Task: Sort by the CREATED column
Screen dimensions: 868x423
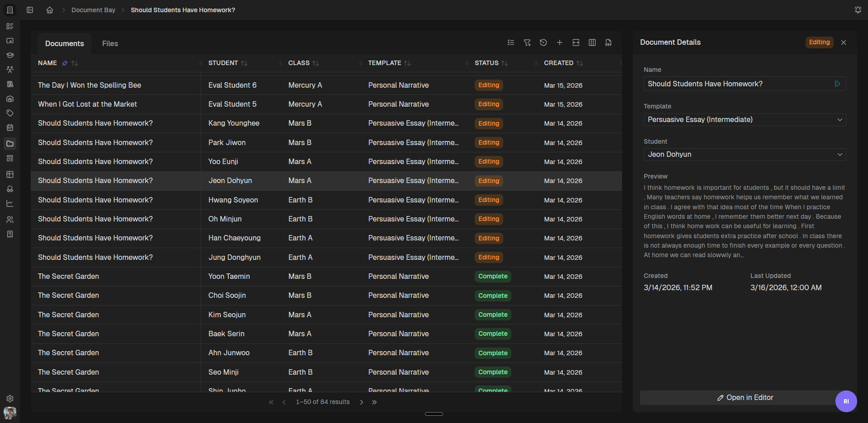Action: pos(580,63)
